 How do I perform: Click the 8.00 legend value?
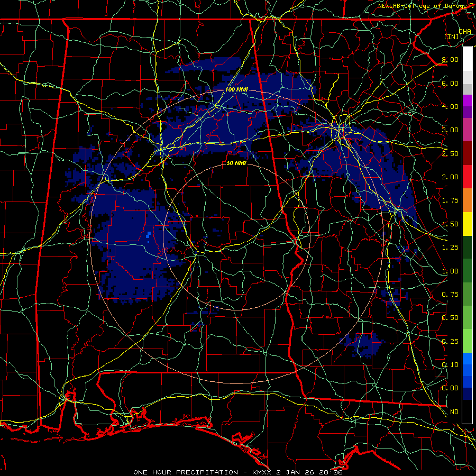click(x=450, y=59)
